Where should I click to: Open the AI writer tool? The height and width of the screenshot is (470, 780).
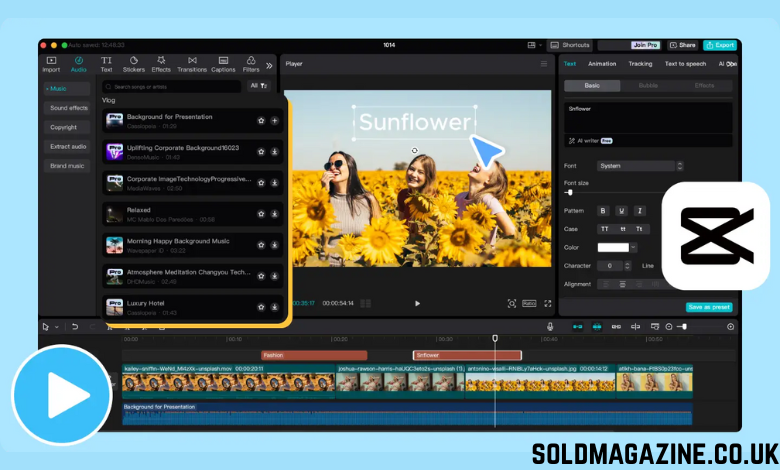coord(590,141)
